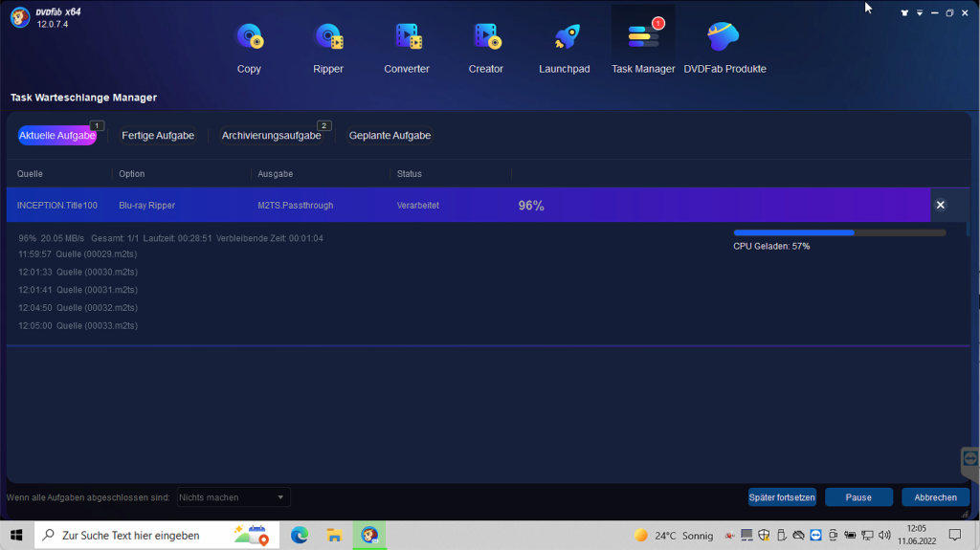Click OneDrive cloud tray icon
This screenshot has width=980, height=550.
coord(798,535)
